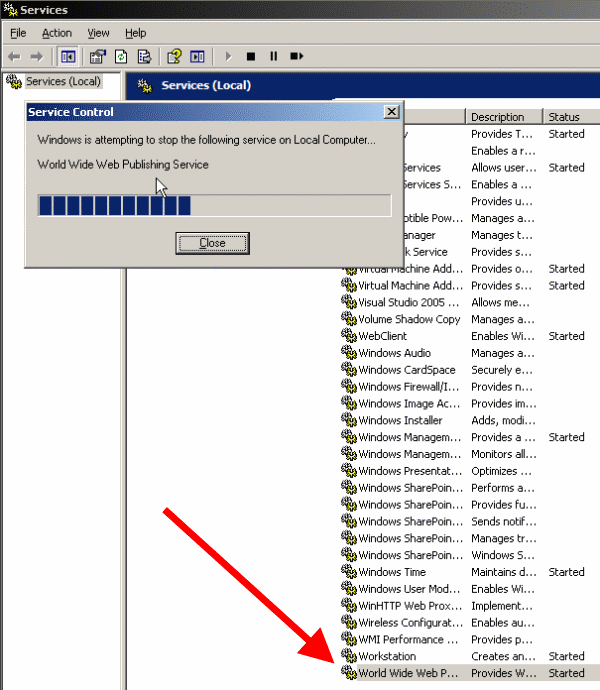
Task: Select the Windows Installer service row
Action: pos(470,420)
